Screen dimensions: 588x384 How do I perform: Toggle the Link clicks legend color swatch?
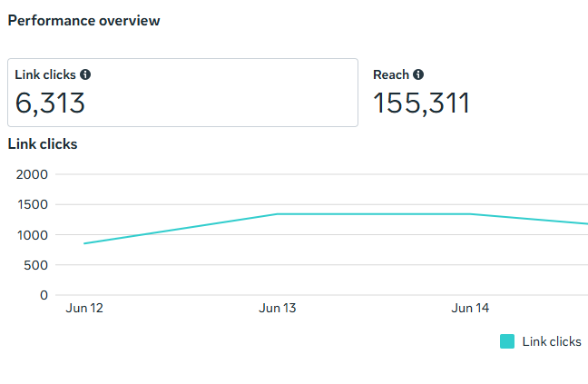[507, 341]
